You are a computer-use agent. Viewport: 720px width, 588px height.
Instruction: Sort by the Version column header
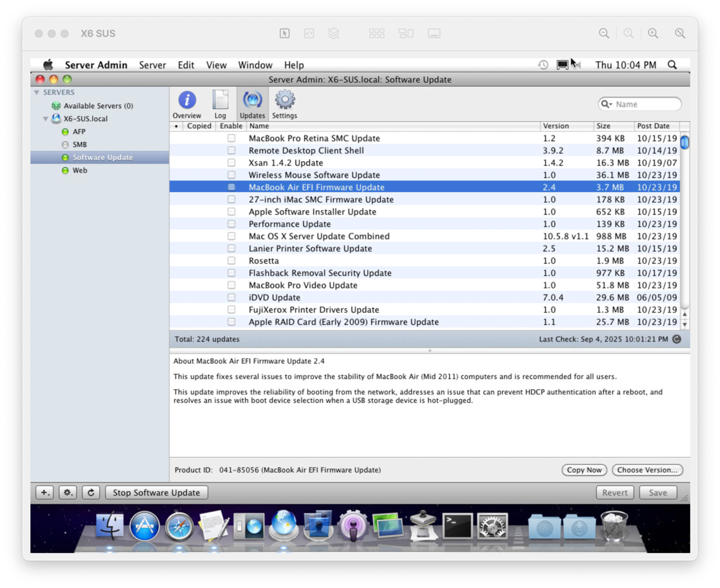(567, 126)
